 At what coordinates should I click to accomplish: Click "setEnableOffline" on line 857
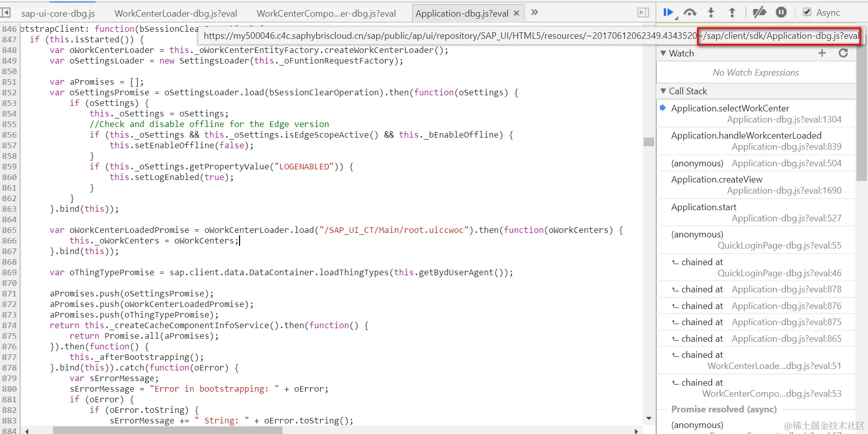click(175, 145)
